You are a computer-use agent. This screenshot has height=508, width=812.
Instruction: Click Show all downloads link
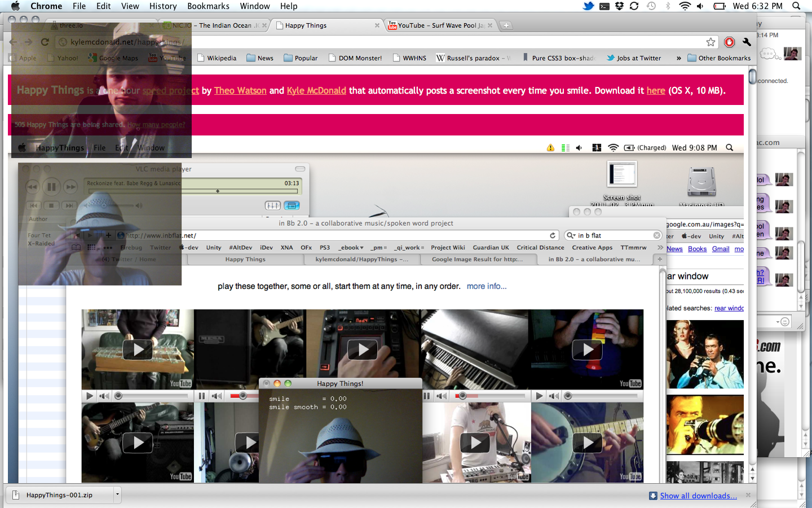[698, 496]
